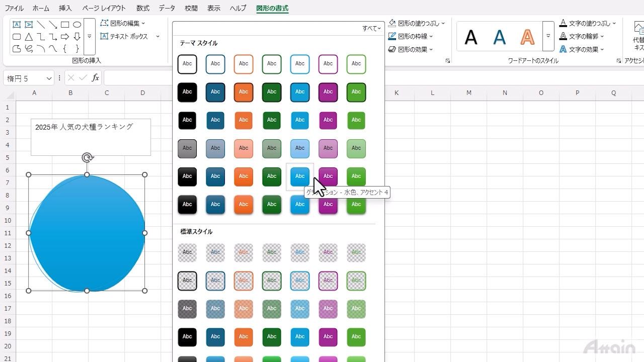Choose the curve shape
Screen dimensions: 644x362
(53, 49)
